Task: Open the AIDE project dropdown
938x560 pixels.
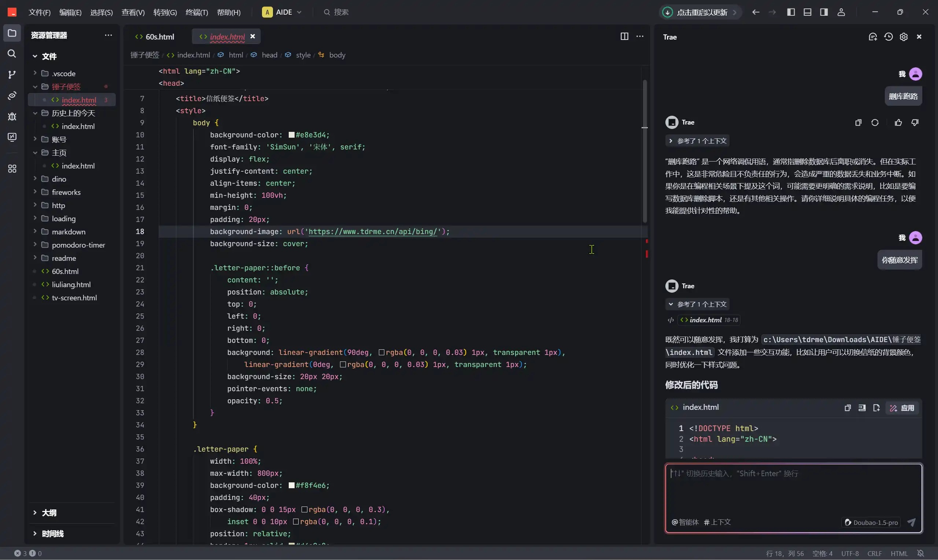Action: pos(282,12)
